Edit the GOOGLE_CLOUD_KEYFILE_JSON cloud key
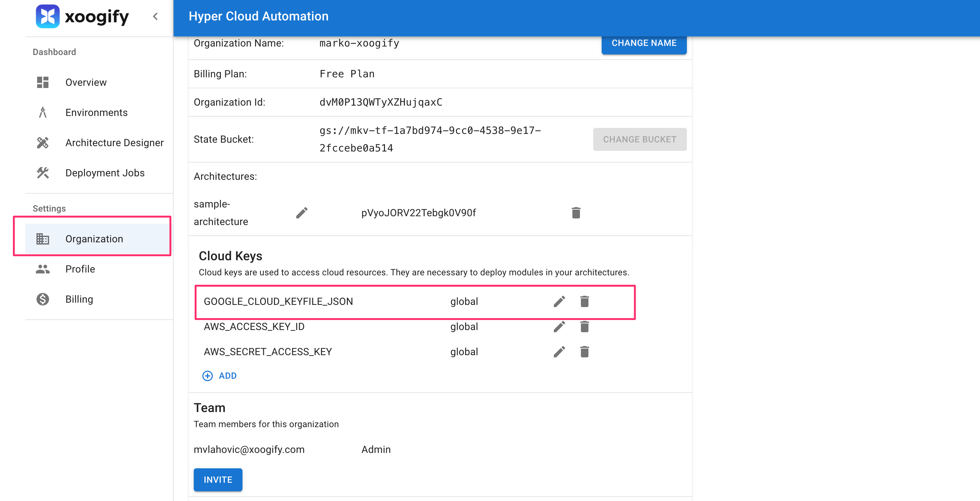Viewport: 980px width, 501px height. (x=559, y=301)
